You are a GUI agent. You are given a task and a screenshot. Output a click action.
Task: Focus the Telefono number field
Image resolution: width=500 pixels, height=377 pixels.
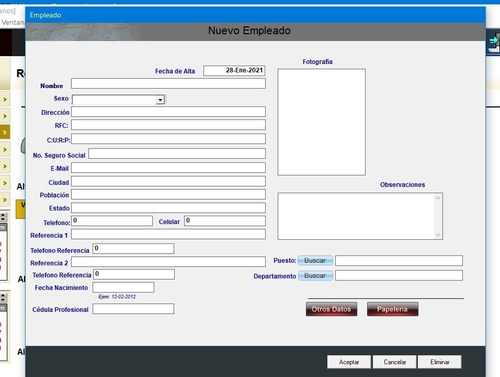coord(112,221)
